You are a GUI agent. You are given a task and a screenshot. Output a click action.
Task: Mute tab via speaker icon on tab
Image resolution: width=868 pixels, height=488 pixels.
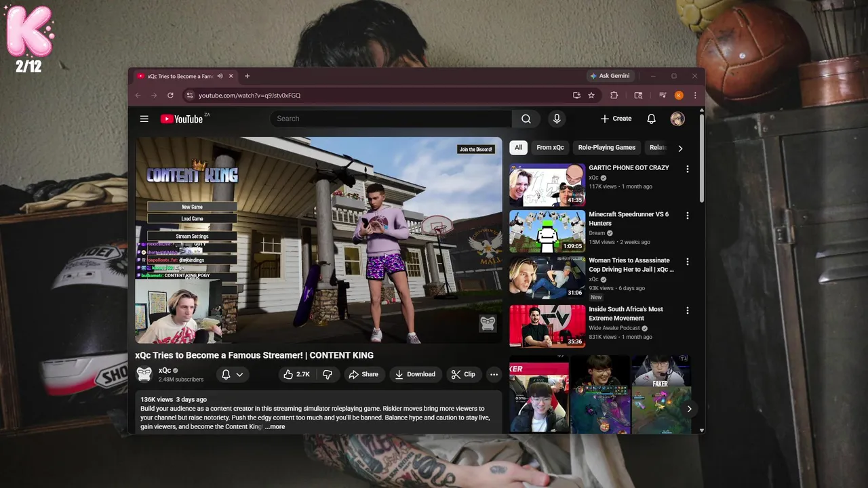pyautogui.click(x=220, y=76)
